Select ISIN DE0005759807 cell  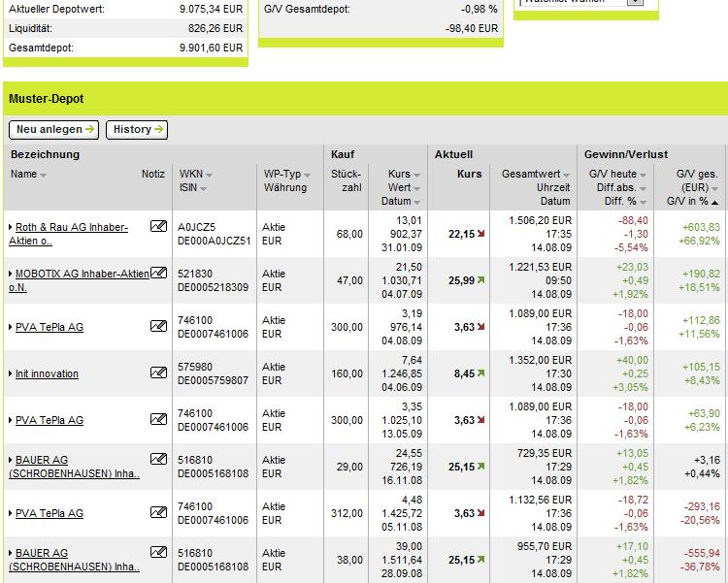[x=214, y=380]
